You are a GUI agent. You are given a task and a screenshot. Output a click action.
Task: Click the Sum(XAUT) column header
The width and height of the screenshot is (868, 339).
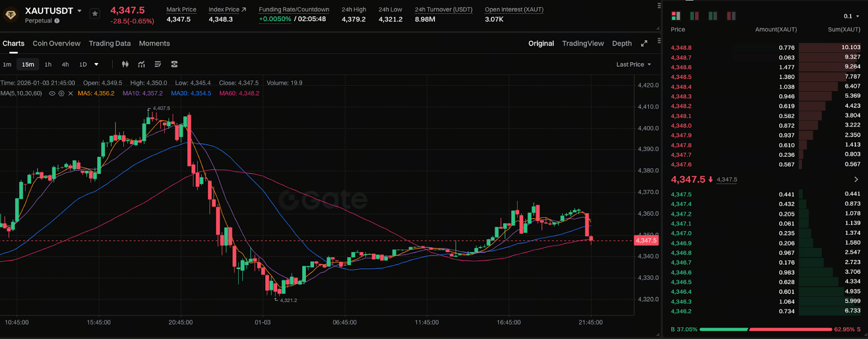[844, 29]
